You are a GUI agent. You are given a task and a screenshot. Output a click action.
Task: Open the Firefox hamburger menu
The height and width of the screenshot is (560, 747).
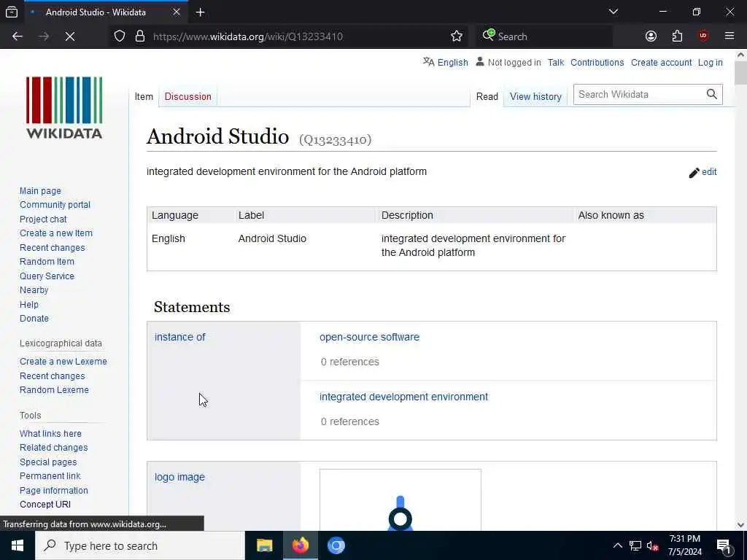click(x=729, y=36)
